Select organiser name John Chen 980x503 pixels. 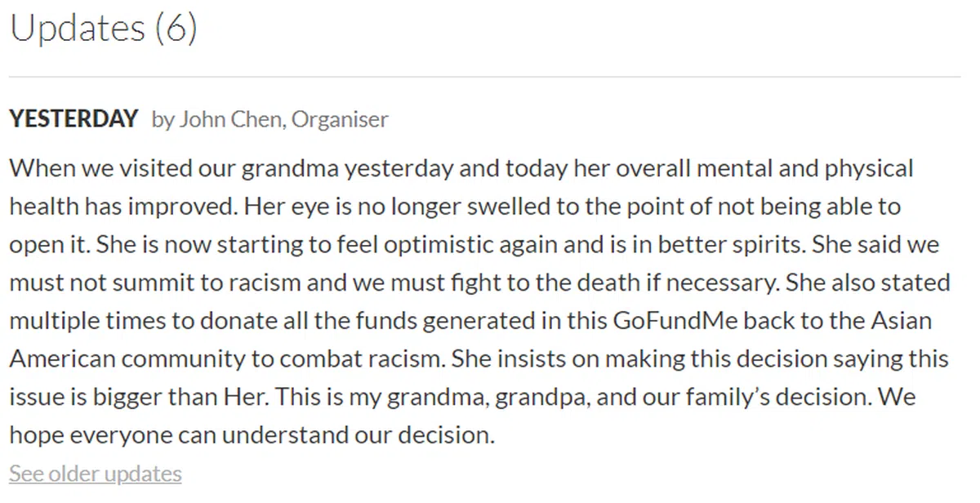(230, 119)
